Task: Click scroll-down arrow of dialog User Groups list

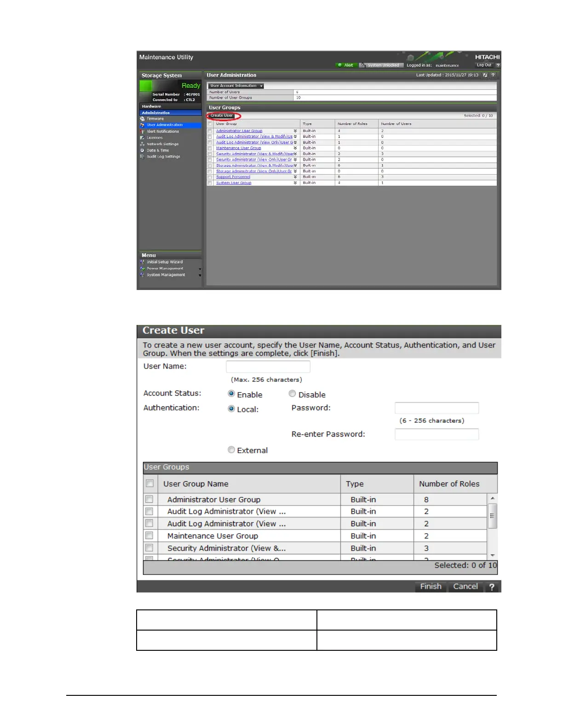Action: click(492, 555)
